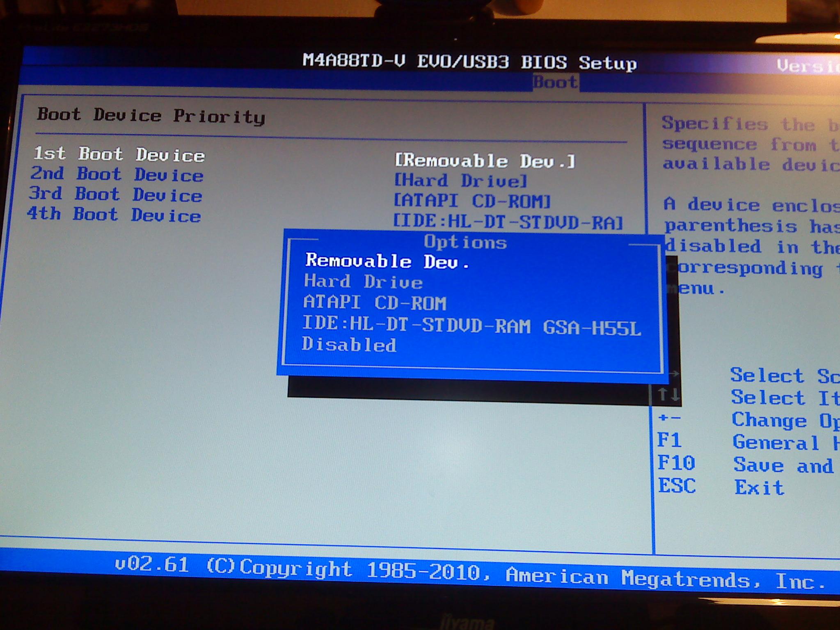Open the [Removable Dev.] value field

pos(485,161)
